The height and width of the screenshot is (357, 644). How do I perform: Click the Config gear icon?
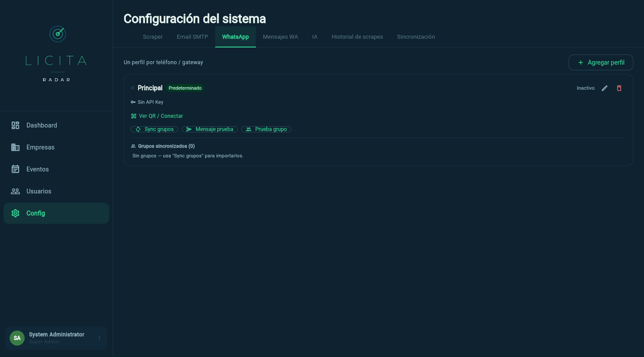pyautogui.click(x=15, y=213)
